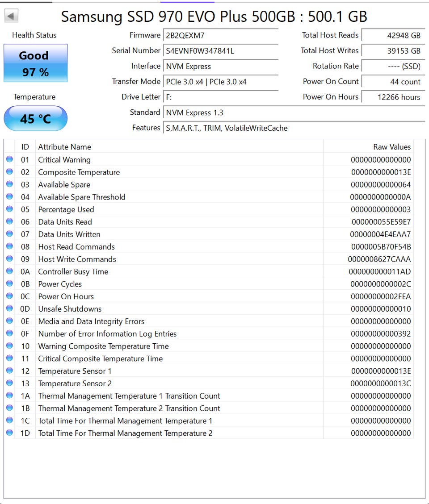The height and width of the screenshot is (504, 429).
Task: Click the status orb for Media and Data Integrity Errors
Action: [x=10, y=321]
